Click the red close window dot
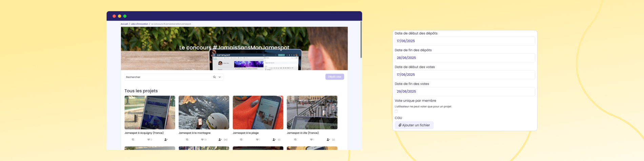The width and height of the screenshot is (644, 161). click(x=114, y=16)
